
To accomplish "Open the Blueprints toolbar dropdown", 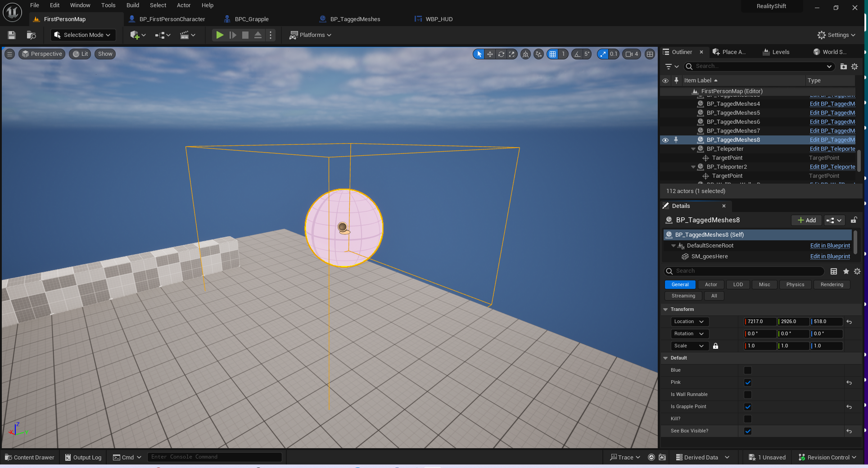I will pyautogui.click(x=163, y=35).
